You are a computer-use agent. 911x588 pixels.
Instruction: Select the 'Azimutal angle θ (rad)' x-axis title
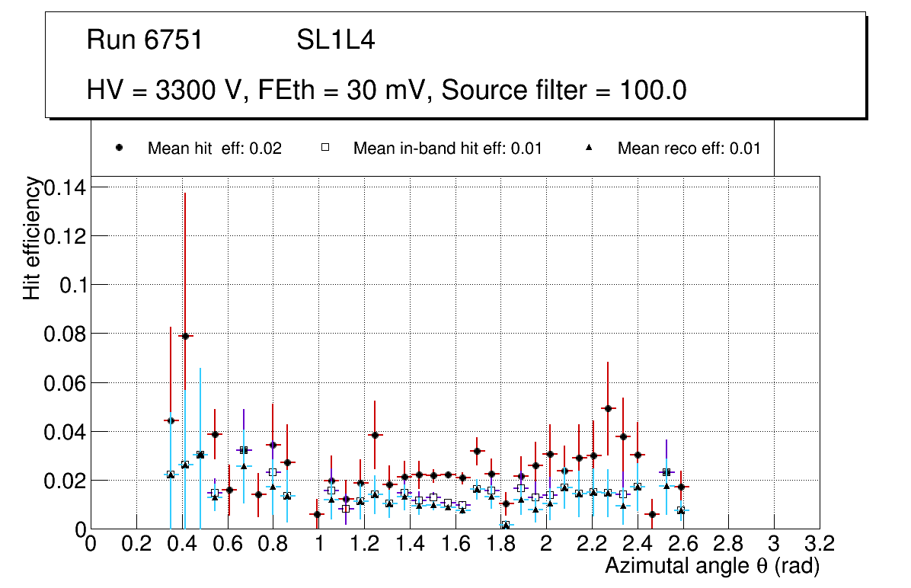(x=711, y=566)
